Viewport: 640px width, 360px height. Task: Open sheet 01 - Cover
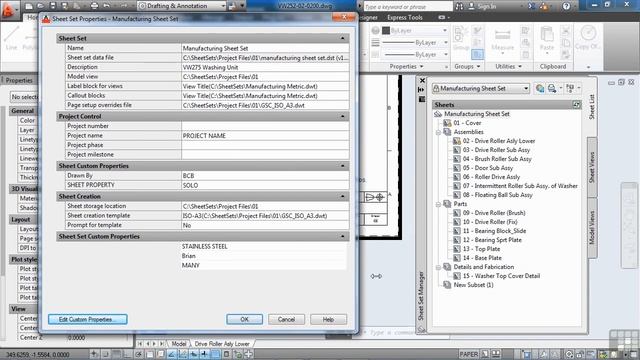pyautogui.click(x=467, y=123)
